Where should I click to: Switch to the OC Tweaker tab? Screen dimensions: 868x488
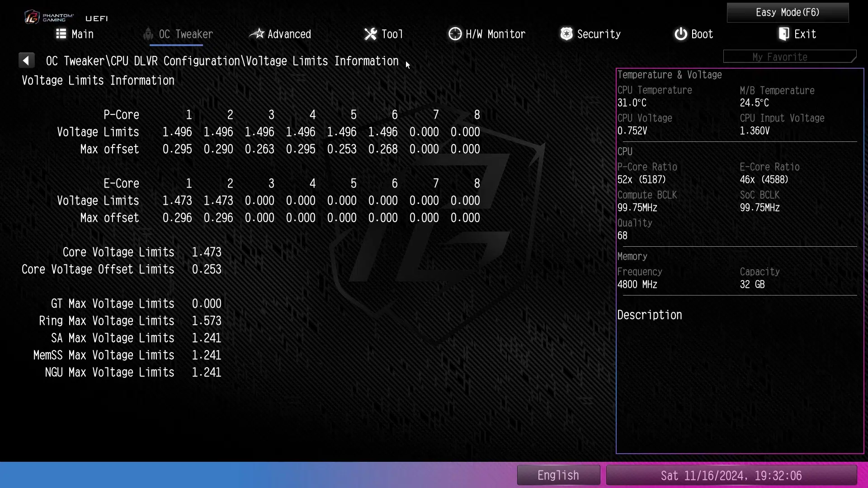click(178, 34)
